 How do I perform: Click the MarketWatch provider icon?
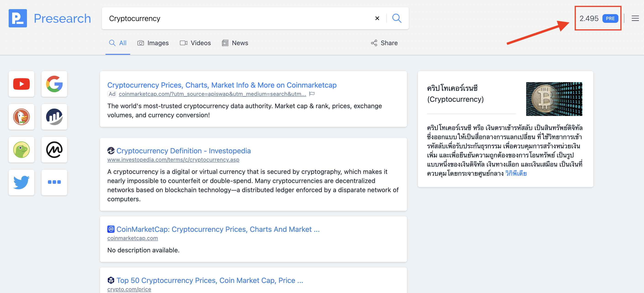[x=54, y=117]
